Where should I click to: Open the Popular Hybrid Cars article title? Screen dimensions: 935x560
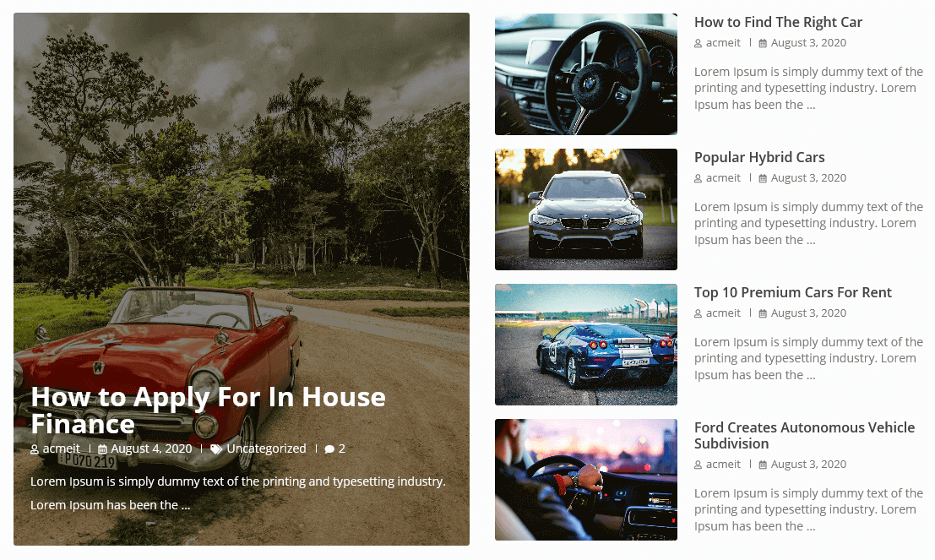tap(759, 157)
